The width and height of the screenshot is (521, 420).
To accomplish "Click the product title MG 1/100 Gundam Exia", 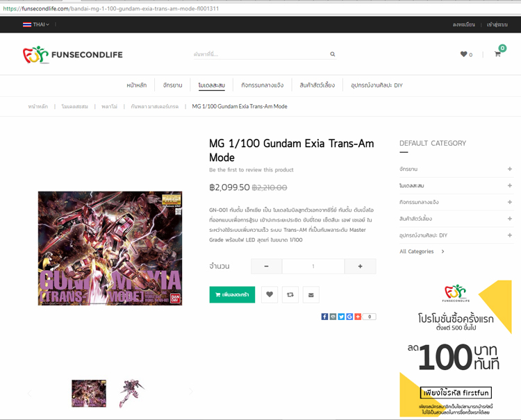I will [291, 151].
